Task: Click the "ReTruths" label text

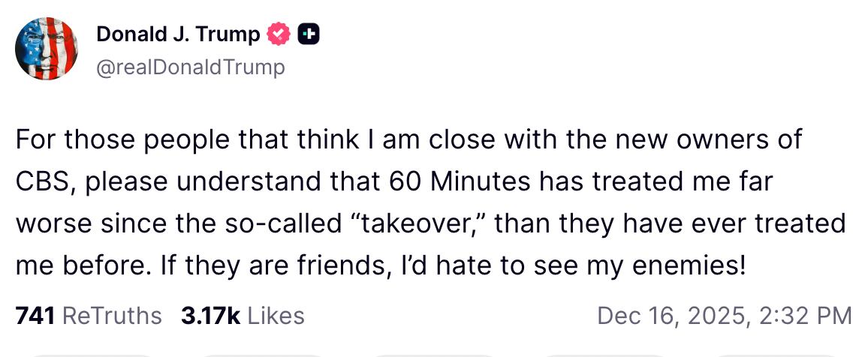Action: point(111,316)
